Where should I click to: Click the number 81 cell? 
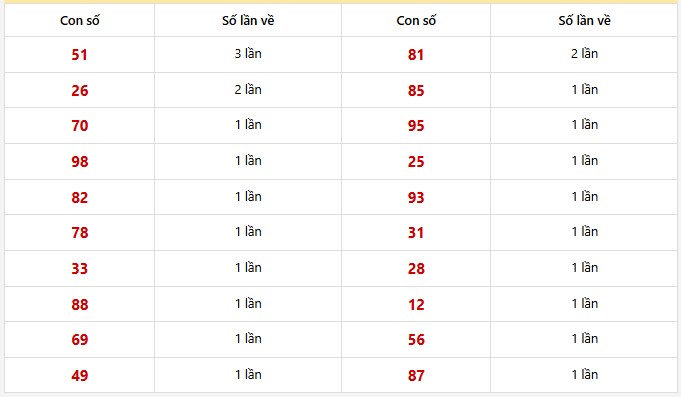pyautogui.click(x=416, y=55)
